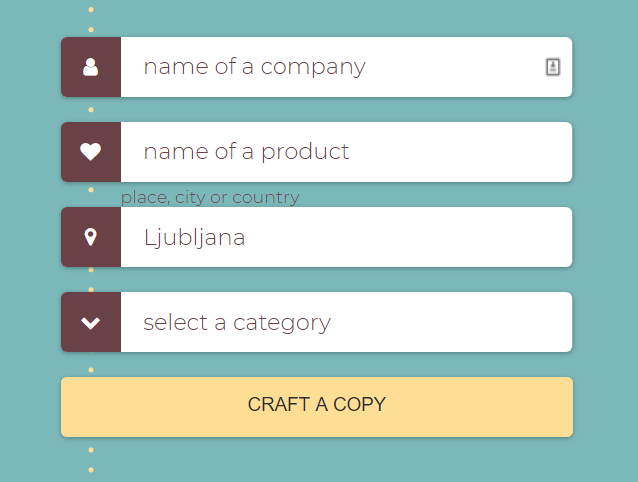Click the contact card autofill icon

point(553,67)
